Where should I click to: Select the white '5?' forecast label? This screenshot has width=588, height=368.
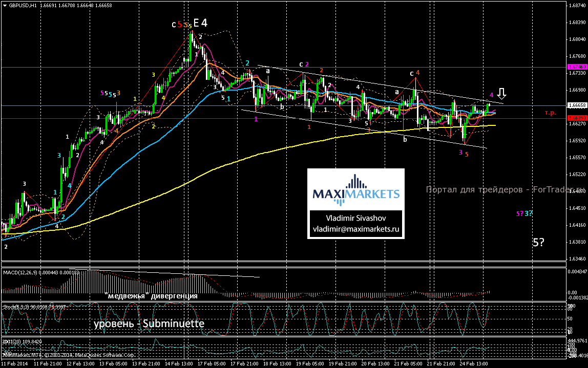[x=538, y=243]
